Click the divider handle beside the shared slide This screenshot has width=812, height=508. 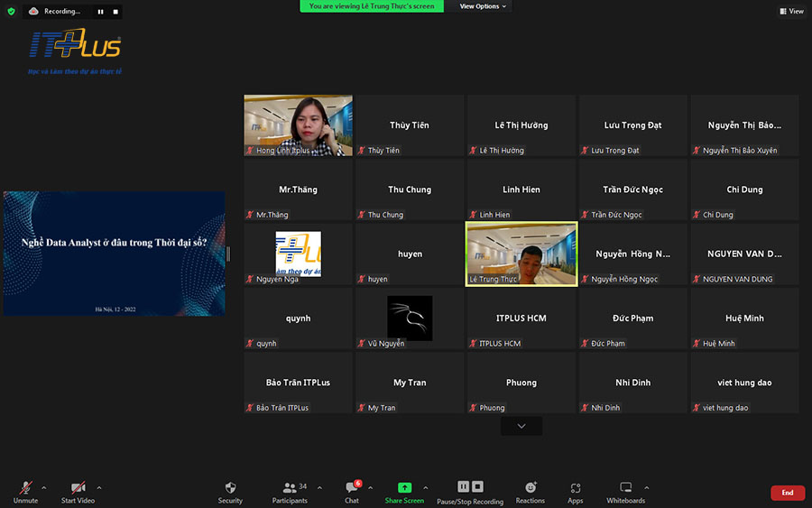228,254
